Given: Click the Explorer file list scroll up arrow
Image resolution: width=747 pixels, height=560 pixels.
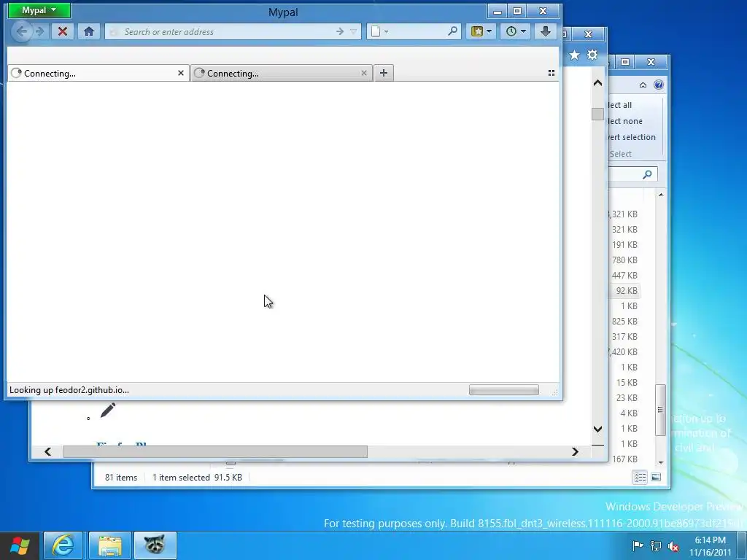Looking at the screenshot, I should click(x=661, y=195).
